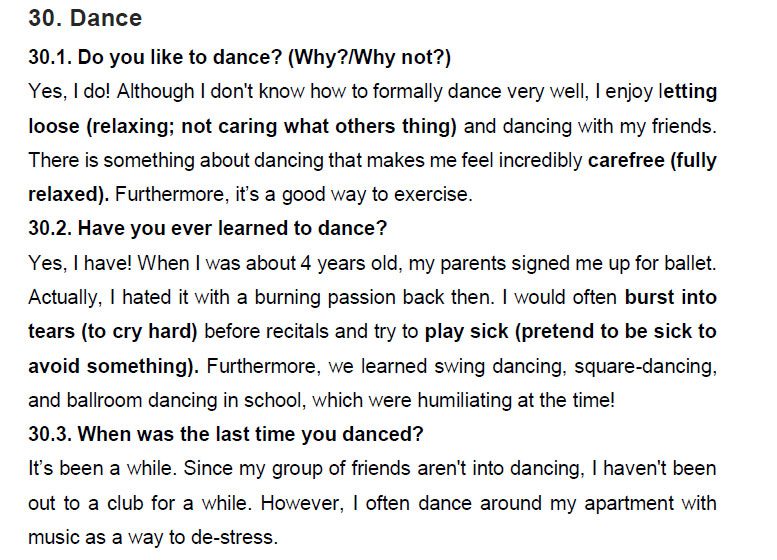Viewport: 777px width, 560px height.
Task: Click the question "Have you ever learned to dance?"
Action: pos(232,228)
